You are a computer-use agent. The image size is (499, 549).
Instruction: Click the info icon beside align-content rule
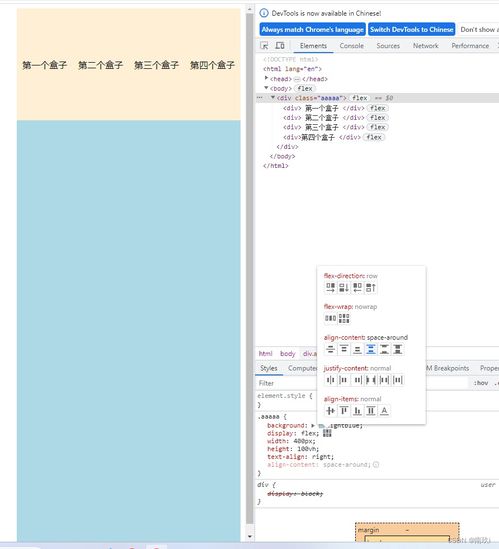tap(376, 465)
